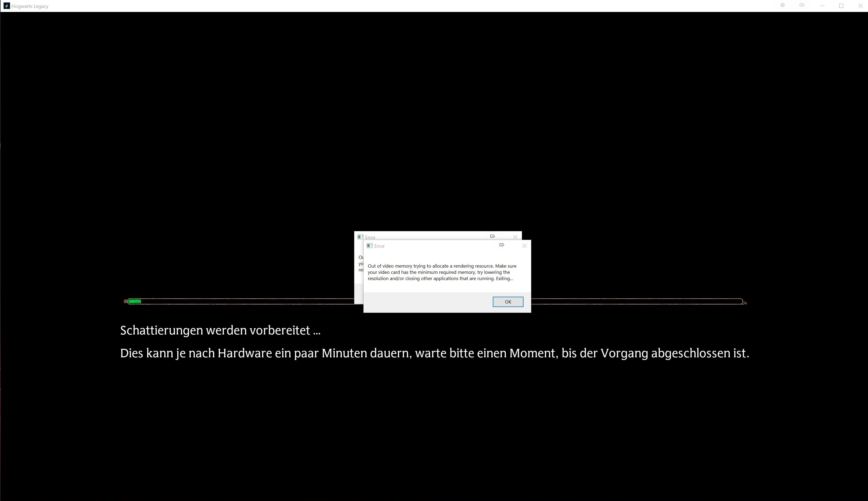The width and height of the screenshot is (868, 501).
Task: Click the rear Error dialog's window icon
Action: [360, 237]
